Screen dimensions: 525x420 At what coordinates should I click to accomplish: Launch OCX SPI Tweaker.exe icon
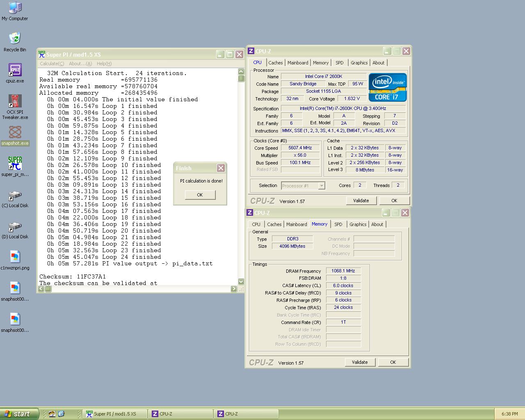[x=15, y=101]
